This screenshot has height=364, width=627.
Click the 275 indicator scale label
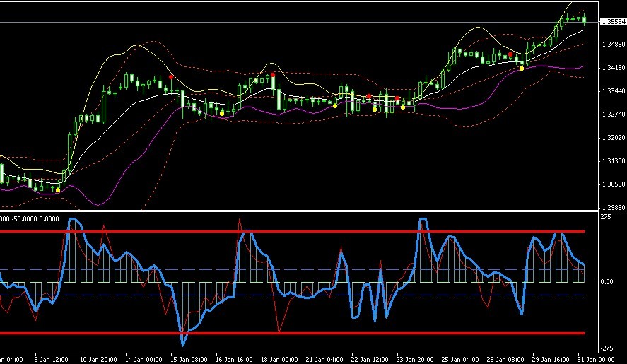pos(606,217)
